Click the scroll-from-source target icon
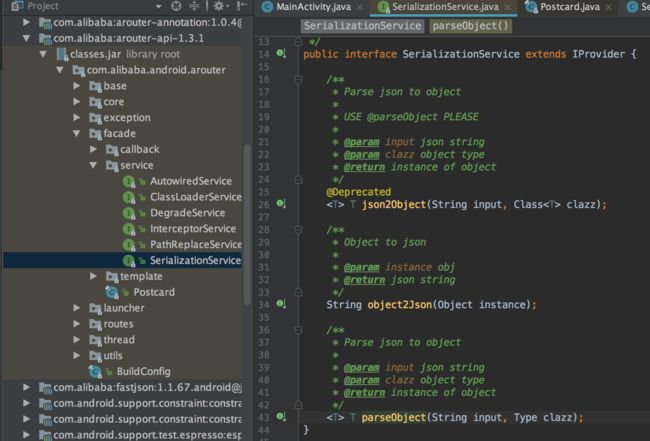This screenshot has height=441, width=650. click(x=176, y=6)
